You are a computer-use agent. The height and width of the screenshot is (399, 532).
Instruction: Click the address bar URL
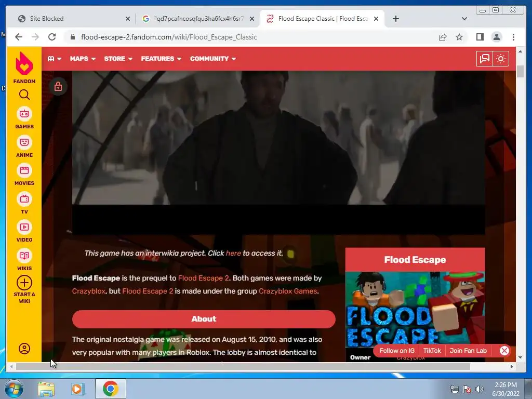(x=169, y=37)
